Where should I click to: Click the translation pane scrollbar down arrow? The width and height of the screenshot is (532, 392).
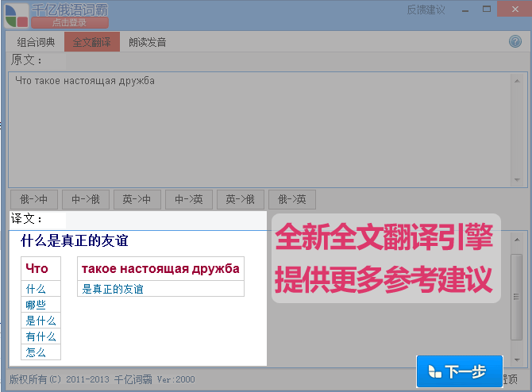(517, 359)
